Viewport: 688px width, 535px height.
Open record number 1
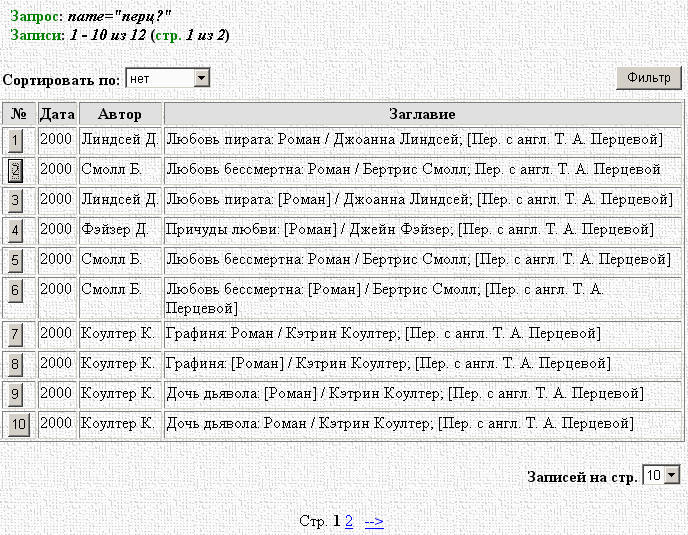tap(16, 140)
